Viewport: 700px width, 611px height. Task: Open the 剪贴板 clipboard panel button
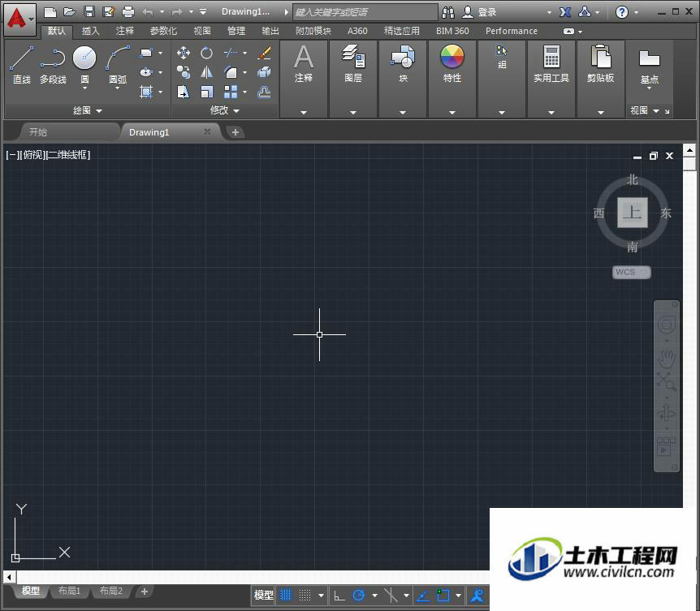(600, 66)
